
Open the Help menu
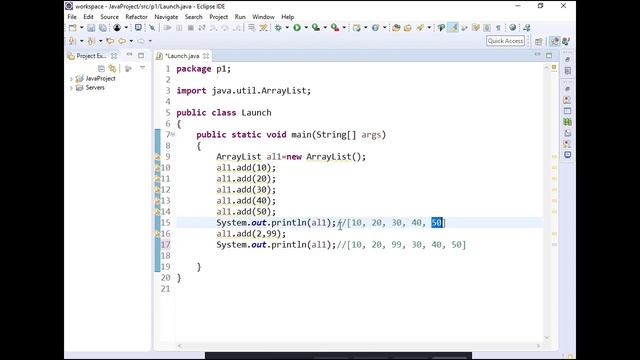tap(287, 17)
